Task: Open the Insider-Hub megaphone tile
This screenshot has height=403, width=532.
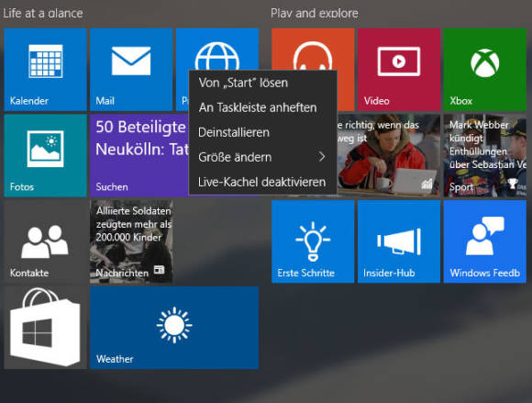Action: (x=399, y=241)
